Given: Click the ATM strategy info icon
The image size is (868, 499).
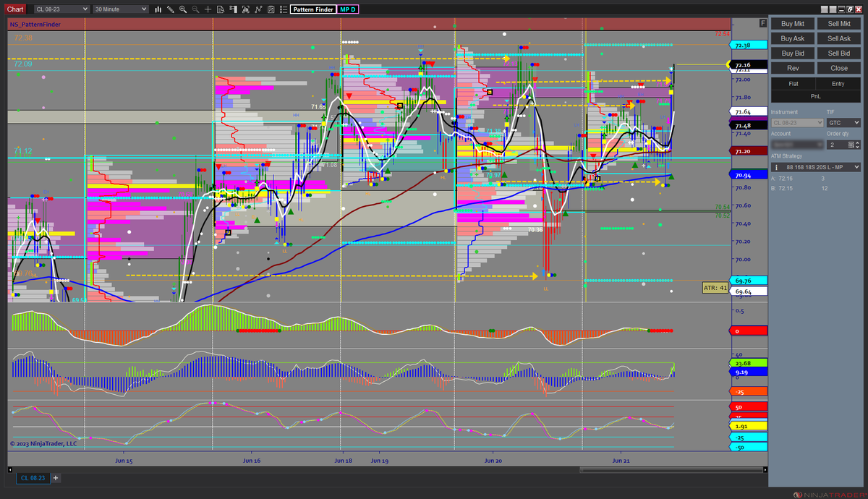Looking at the screenshot, I should coord(776,167).
